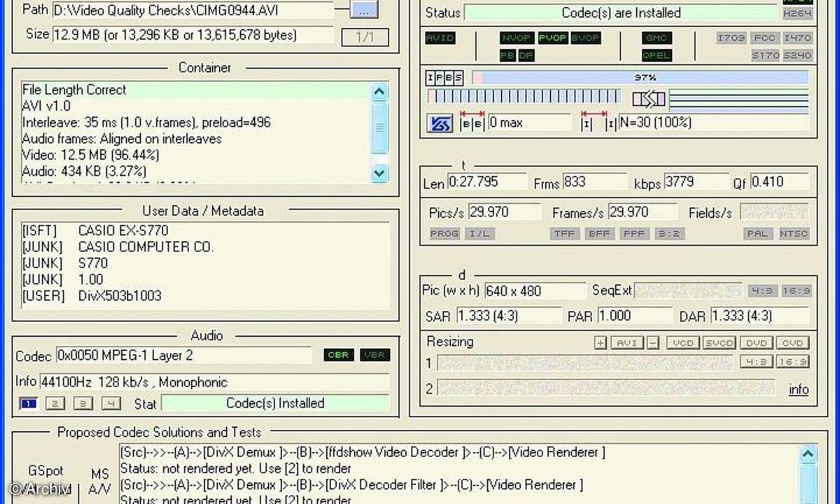Click the blue video structure analysis icon
Image resolution: width=840 pixels, height=504 pixels.
440,123
